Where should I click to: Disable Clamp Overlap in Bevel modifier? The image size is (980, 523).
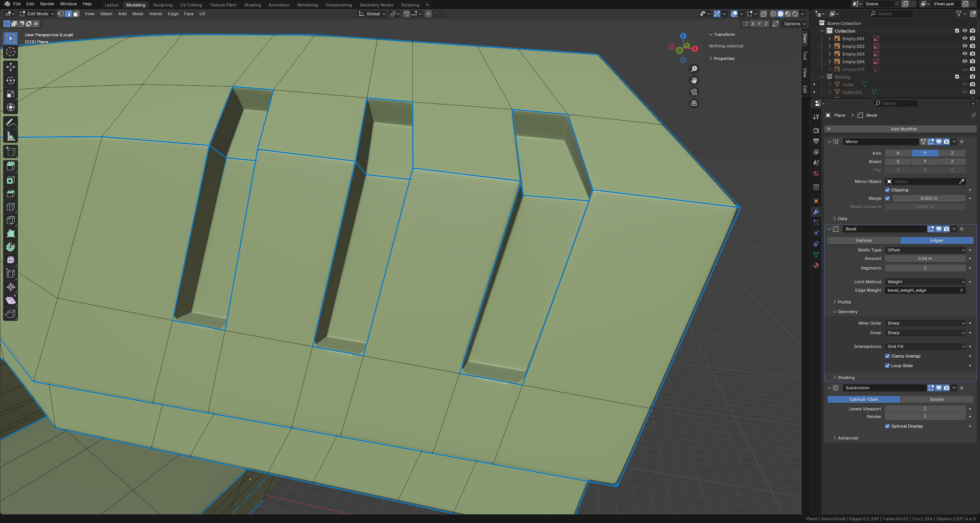(x=887, y=356)
